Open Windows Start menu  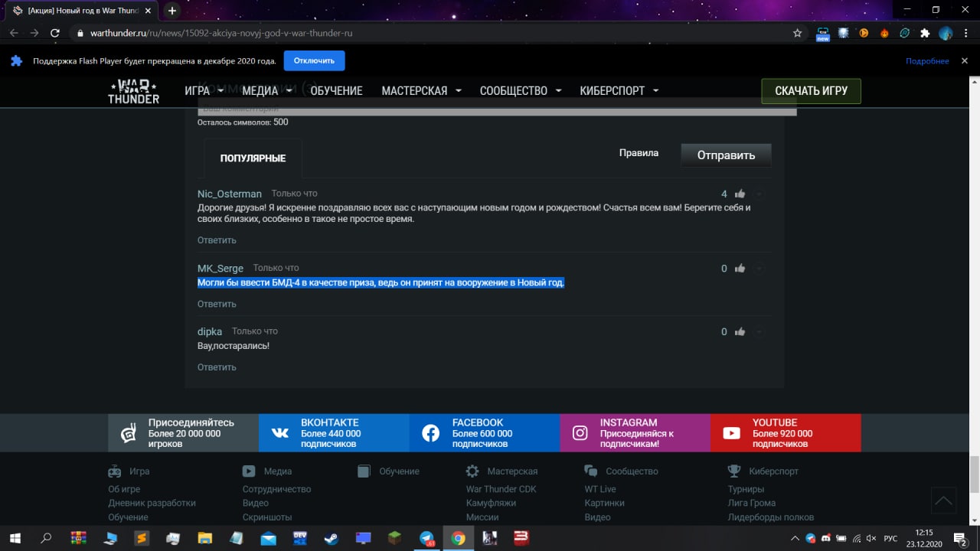[15, 538]
